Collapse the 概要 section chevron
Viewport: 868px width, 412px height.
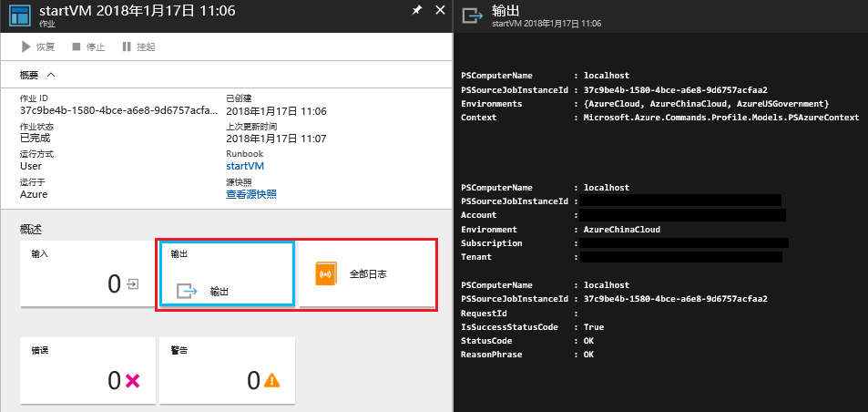point(50,75)
